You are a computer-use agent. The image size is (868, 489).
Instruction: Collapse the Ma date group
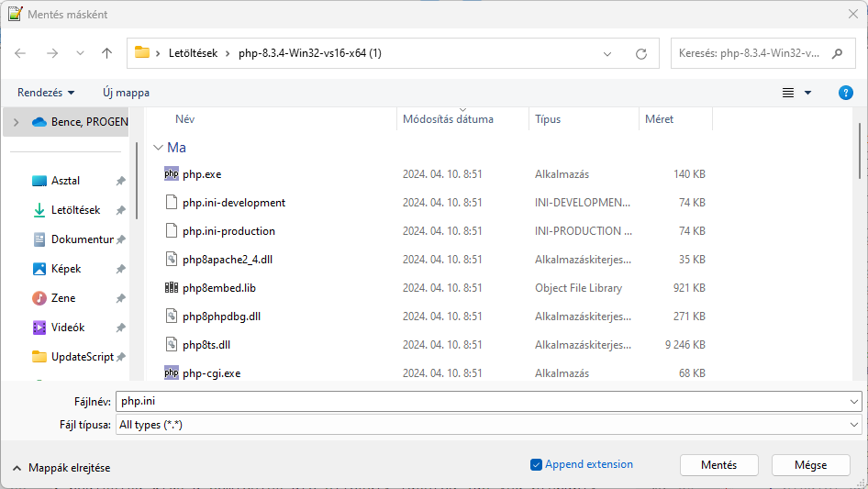point(159,147)
